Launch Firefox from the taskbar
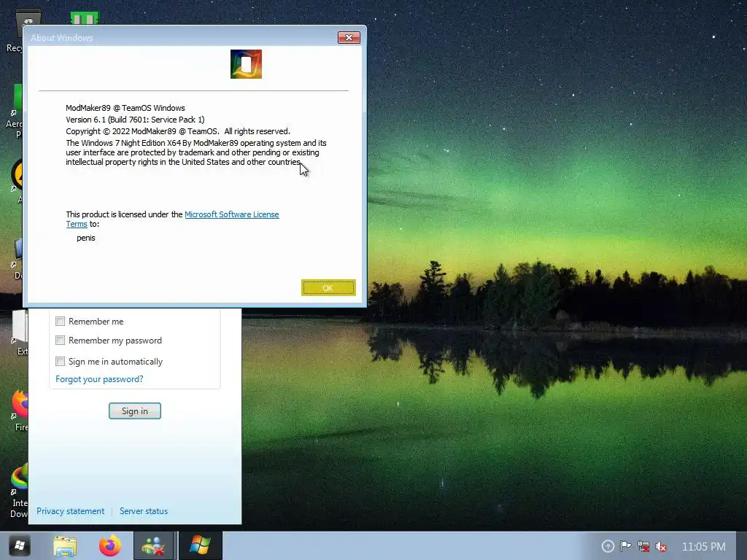The image size is (747, 560). (109, 545)
